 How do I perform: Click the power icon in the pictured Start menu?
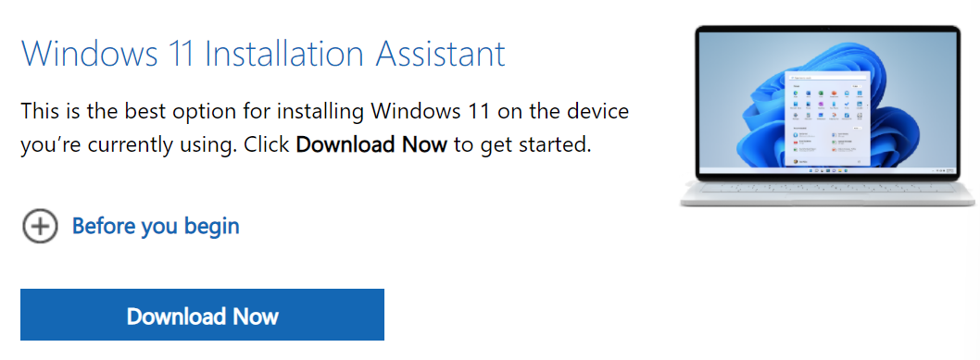point(859,162)
